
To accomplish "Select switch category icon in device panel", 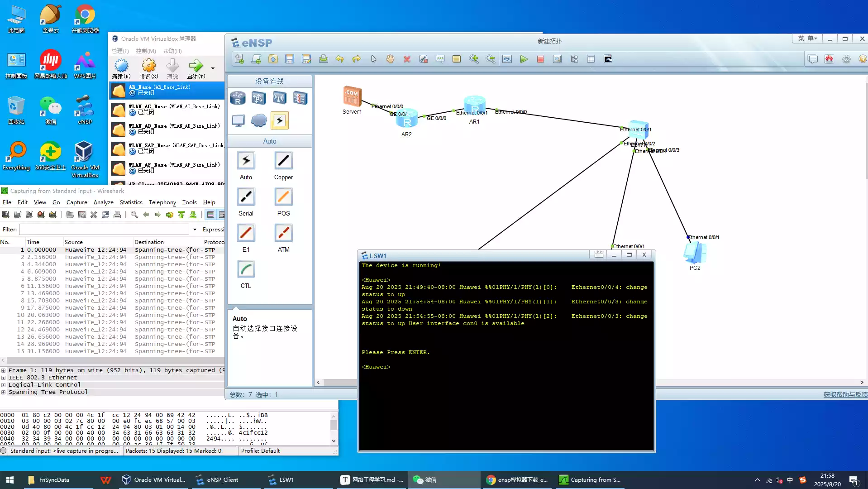I will pyautogui.click(x=258, y=98).
